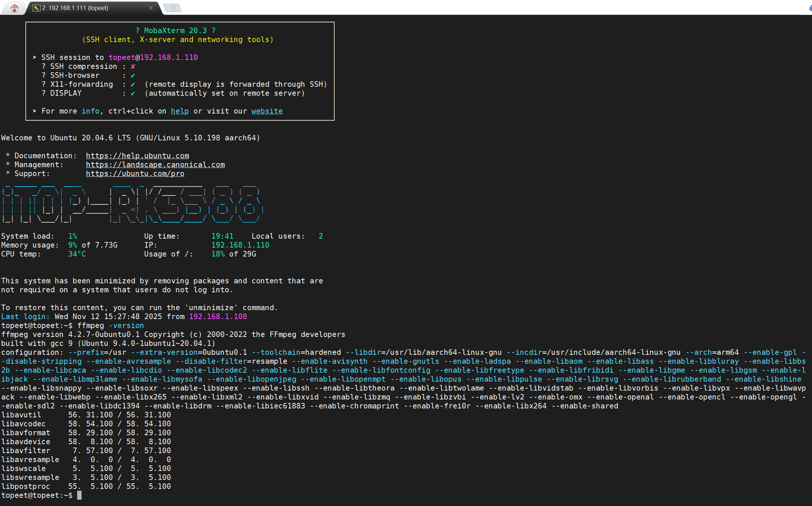
Task: Click the green IP value 192.168.1.110
Action: tap(240, 245)
